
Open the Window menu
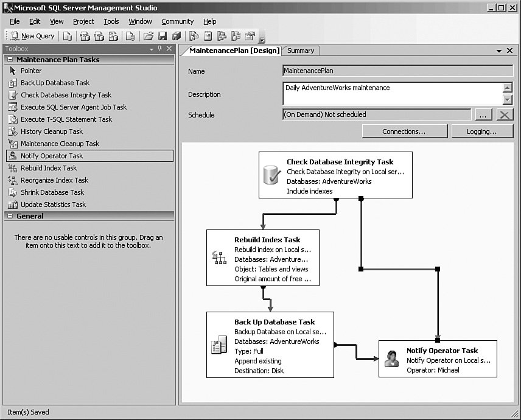140,21
